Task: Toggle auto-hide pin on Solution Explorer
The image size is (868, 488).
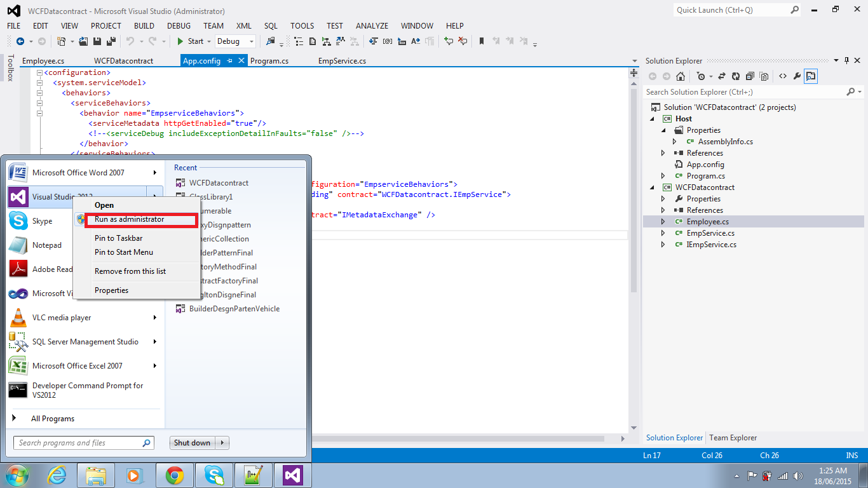Action: pyautogui.click(x=846, y=61)
